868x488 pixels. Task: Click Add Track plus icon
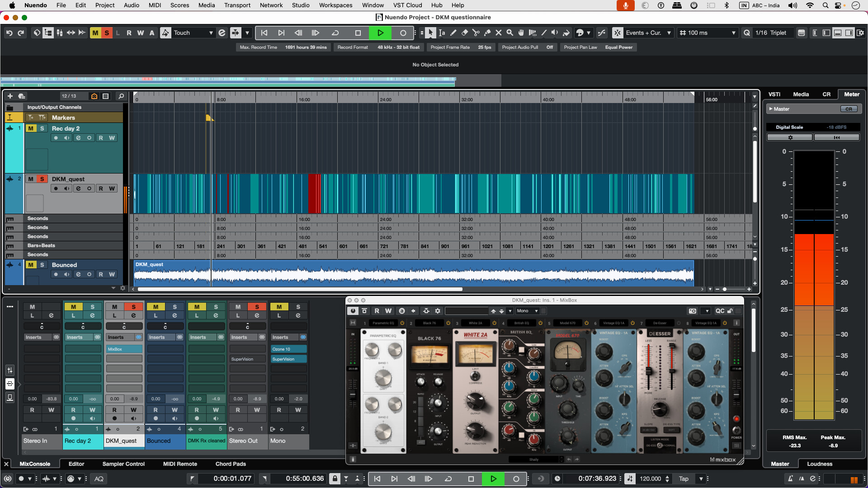pos(10,96)
